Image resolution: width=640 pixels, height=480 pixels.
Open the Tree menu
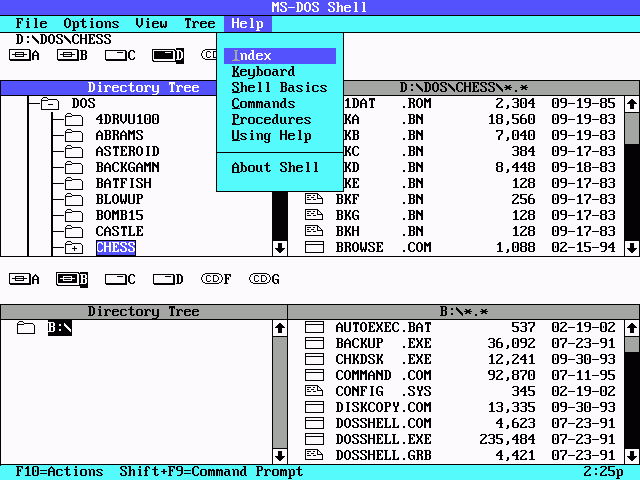click(x=200, y=23)
